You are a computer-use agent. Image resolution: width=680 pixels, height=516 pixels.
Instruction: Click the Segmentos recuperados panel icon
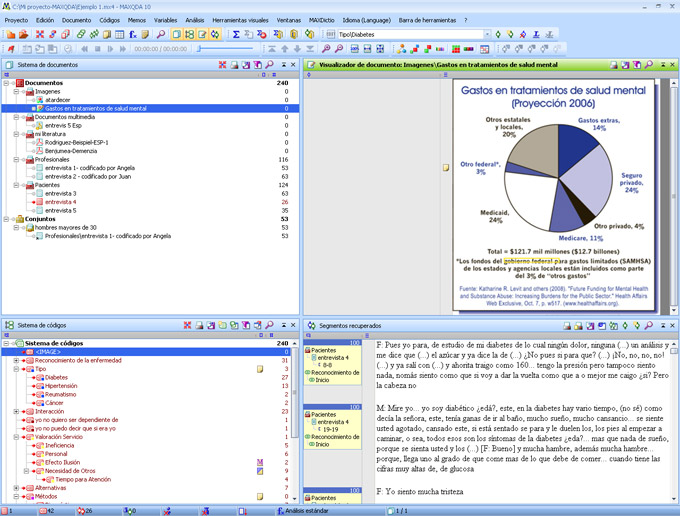[310, 325]
